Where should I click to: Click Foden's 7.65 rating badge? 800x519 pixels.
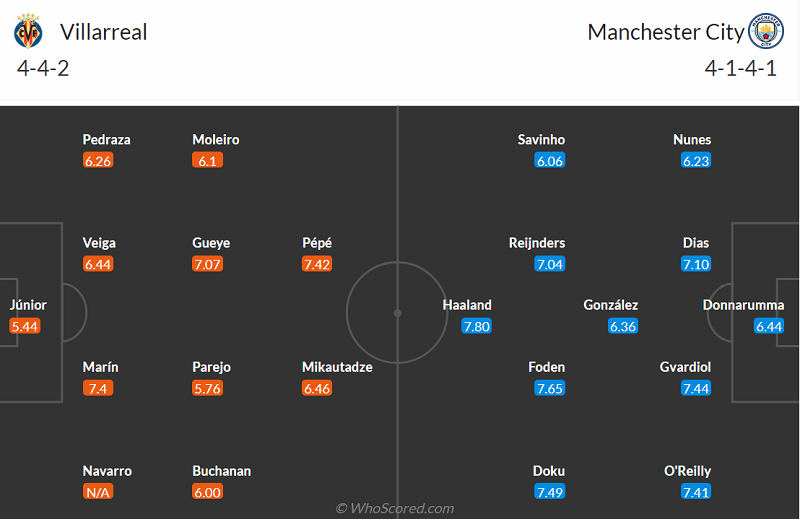549,388
